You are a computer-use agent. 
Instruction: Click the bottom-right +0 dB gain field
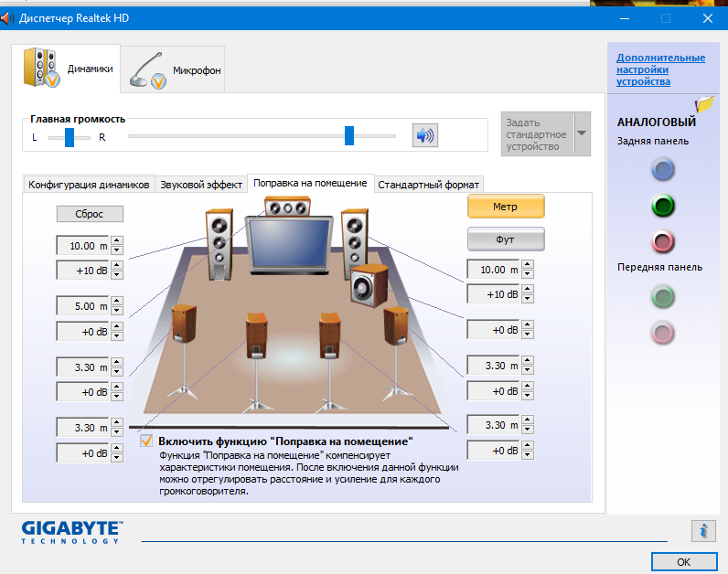tap(493, 451)
